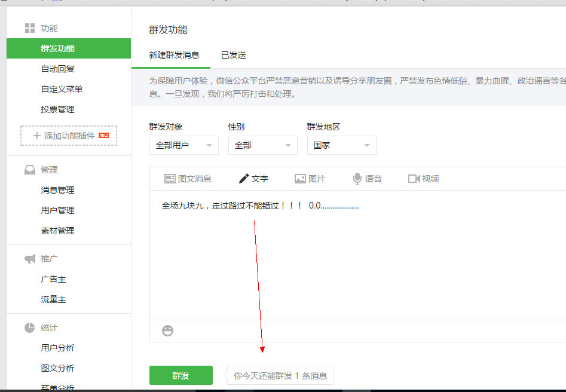Click the emoji smiley icon in editor
Viewport: 566px width, 392px height.
168,330
